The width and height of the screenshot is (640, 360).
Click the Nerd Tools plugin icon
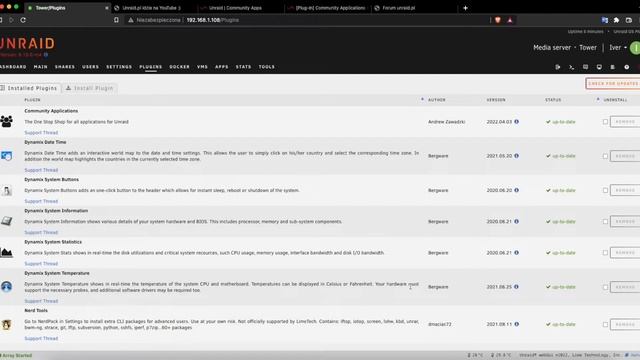pos(6,324)
